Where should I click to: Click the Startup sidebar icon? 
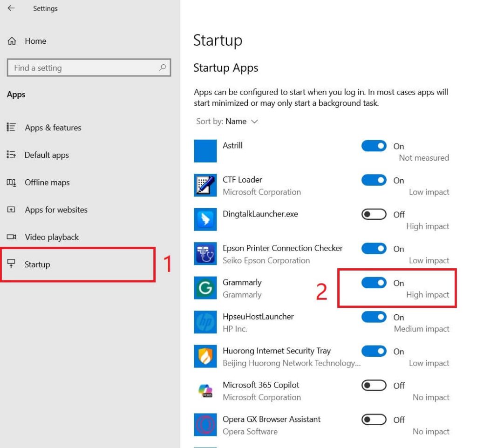click(11, 264)
